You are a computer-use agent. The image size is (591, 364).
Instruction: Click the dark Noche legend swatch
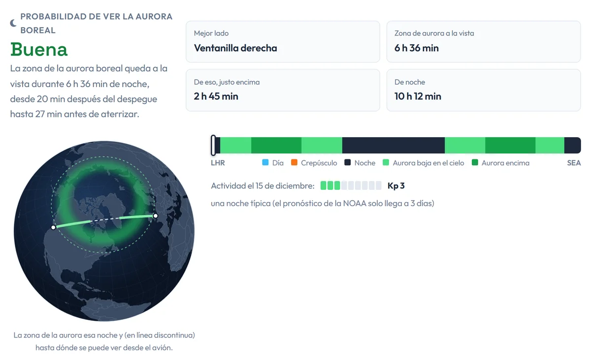[x=347, y=162]
